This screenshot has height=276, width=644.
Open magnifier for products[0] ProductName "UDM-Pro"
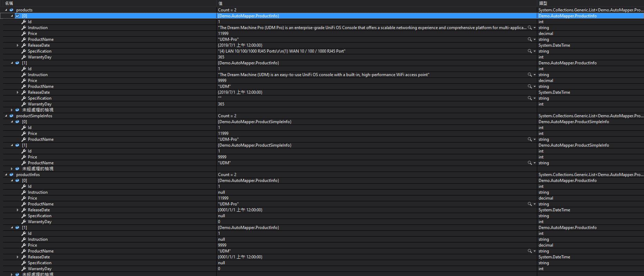coord(530,39)
